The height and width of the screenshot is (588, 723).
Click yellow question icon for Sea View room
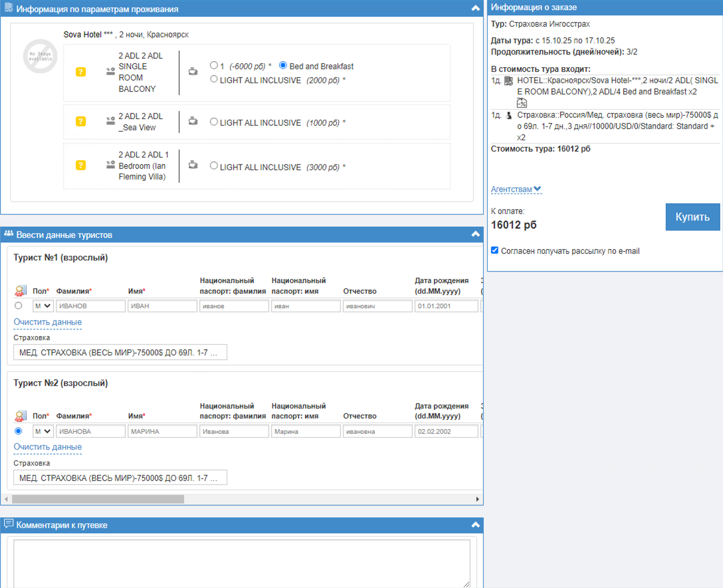[x=80, y=122]
